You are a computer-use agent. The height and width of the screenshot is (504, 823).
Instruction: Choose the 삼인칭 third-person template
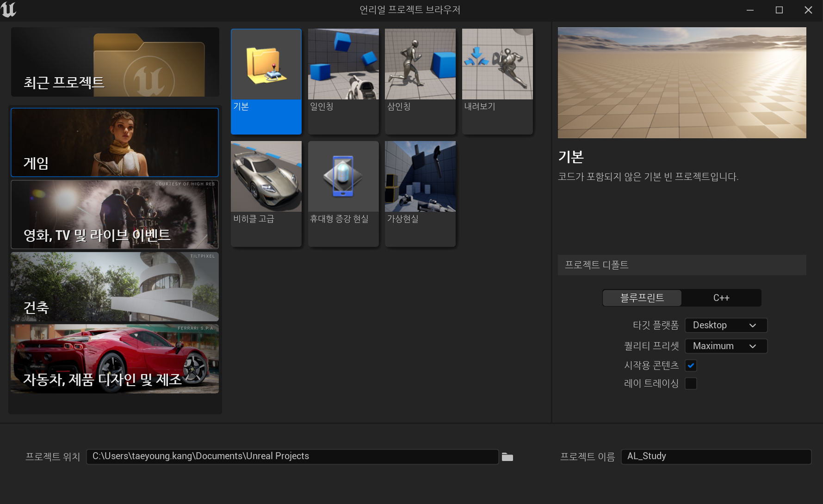(420, 81)
